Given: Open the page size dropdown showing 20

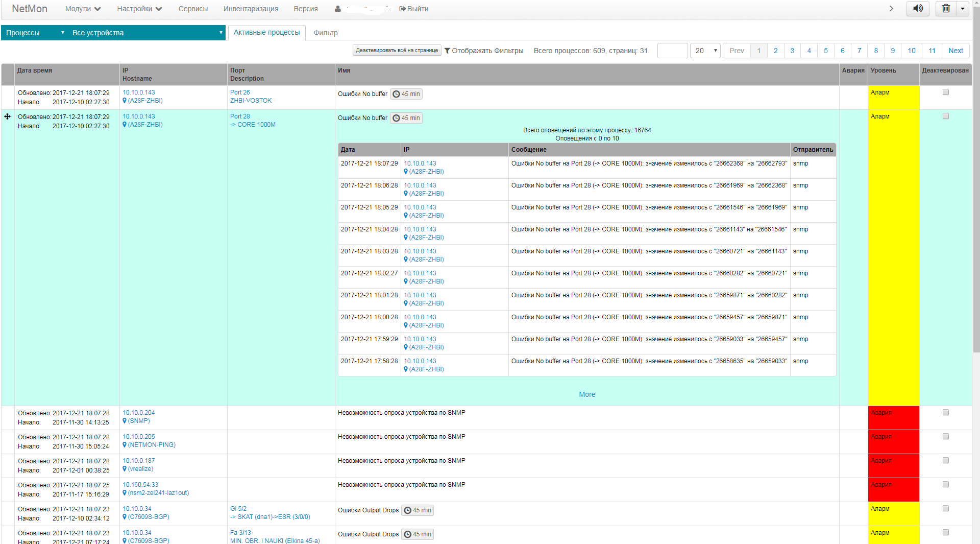Looking at the screenshot, I should (705, 51).
